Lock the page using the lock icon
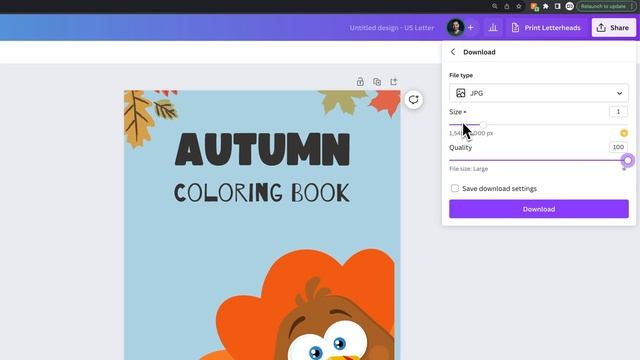This screenshot has width=640, height=360. click(360, 82)
